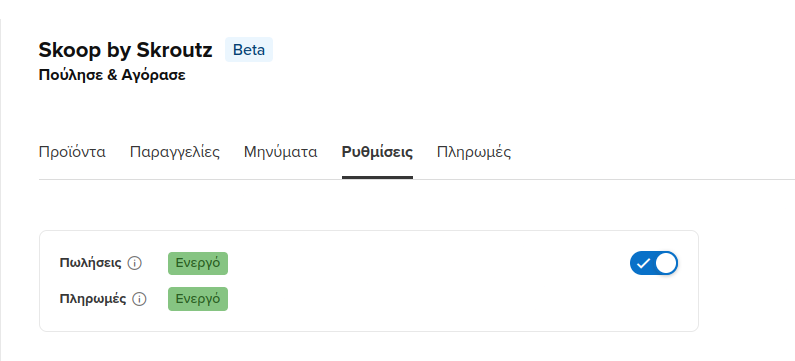
Task: Click the Ενεργό badge in Πληρωμές row
Action: pyautogui.click(x=198, y=299)
